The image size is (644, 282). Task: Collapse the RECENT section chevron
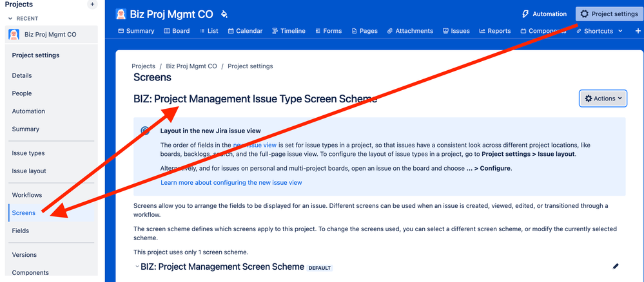point(10,19)
